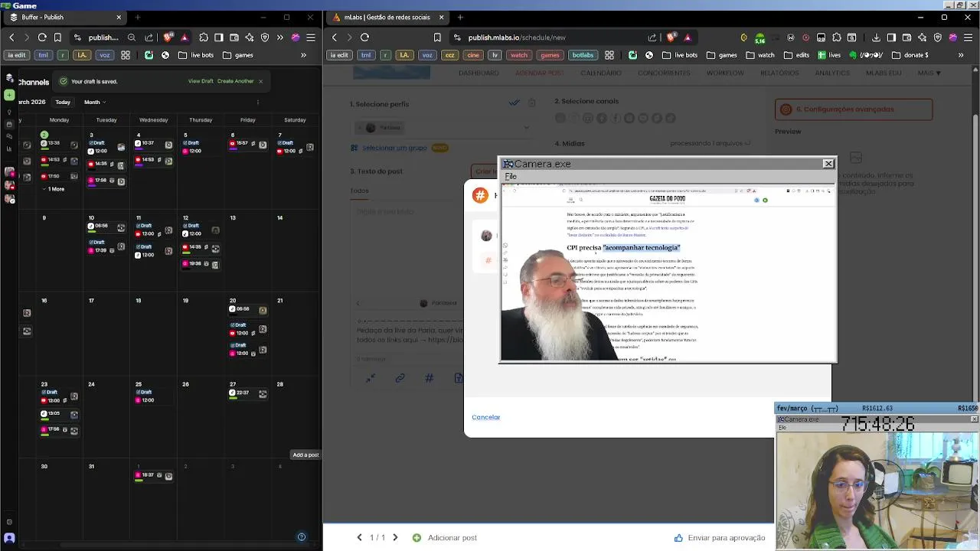Open the 'donate $' bookmark folder
This screenshot has width=980, height=551.
point(910,55)
